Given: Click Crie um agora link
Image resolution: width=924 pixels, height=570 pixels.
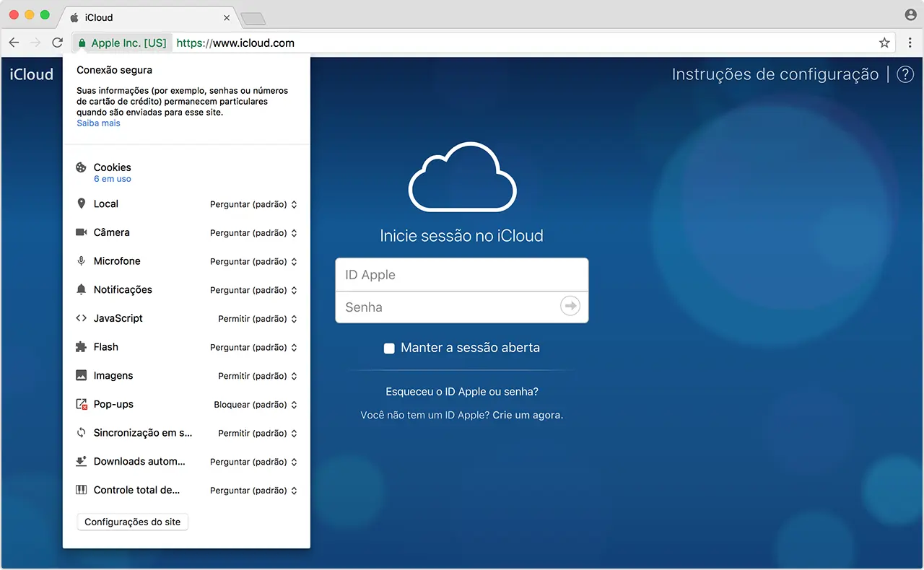Looking at the screenshot, I should tap(528, 416).
